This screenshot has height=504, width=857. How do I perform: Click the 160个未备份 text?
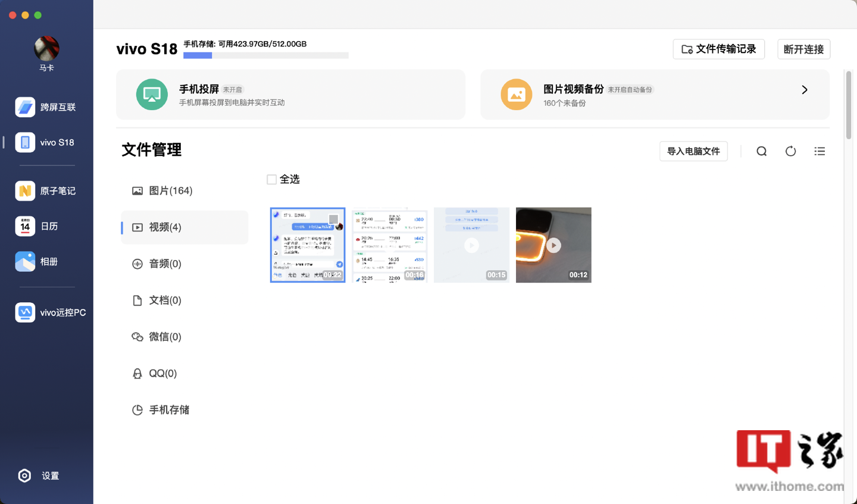(x=565, y=103)
